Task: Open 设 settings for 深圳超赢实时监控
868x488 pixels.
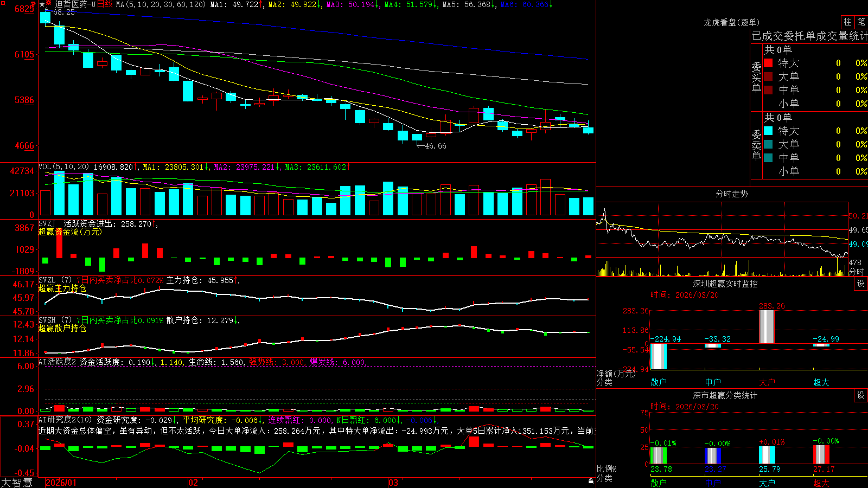Action: (x=861, y=284)
